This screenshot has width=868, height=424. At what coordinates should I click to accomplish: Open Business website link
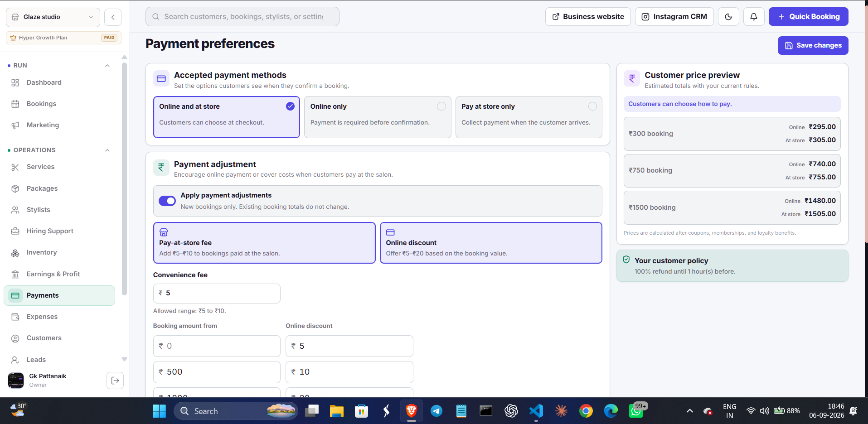tap(588, 17)
